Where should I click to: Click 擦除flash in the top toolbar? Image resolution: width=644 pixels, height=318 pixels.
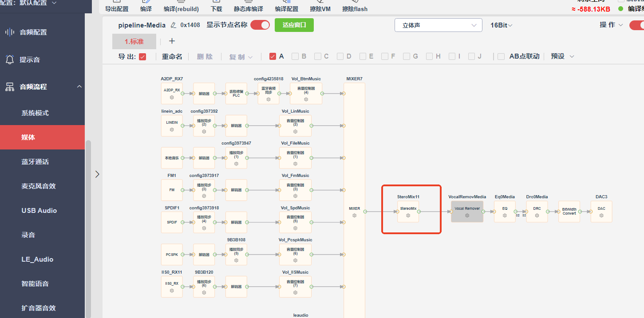pyautogui.click(x=355, y=9)
